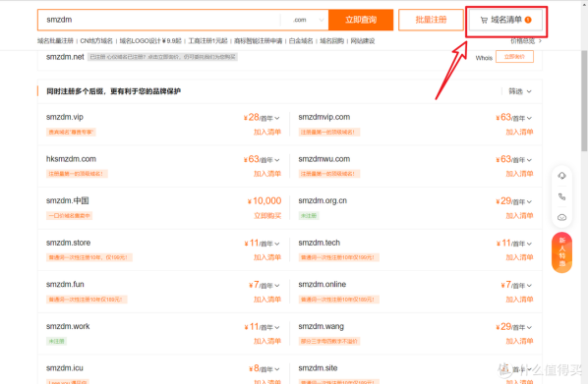Add smzdm.store to the list
This screenshot has width=588, height=385.
(267, 257)
